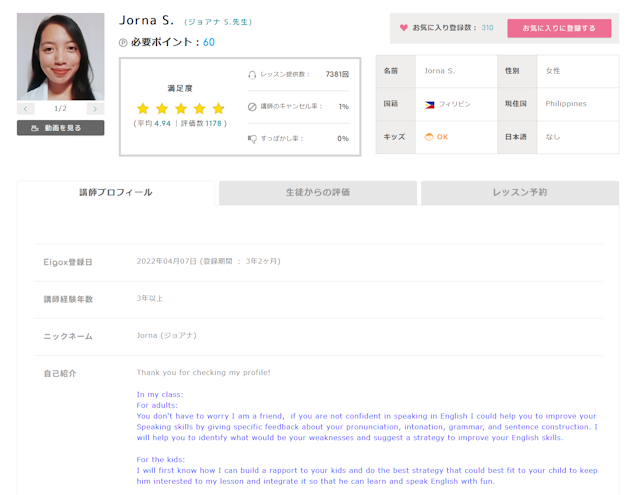Click the 日本語 なし cell value

point(553,137)
